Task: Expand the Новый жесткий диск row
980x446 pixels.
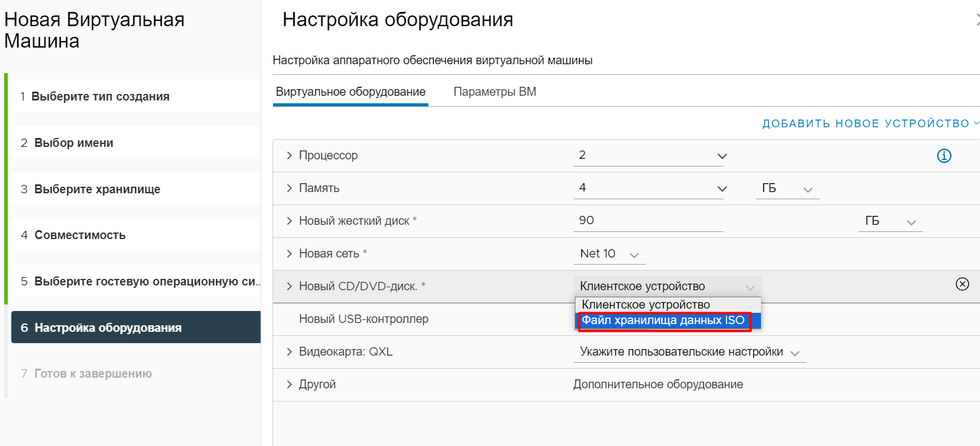Action: pyautogui.click(x=289, y=221)
